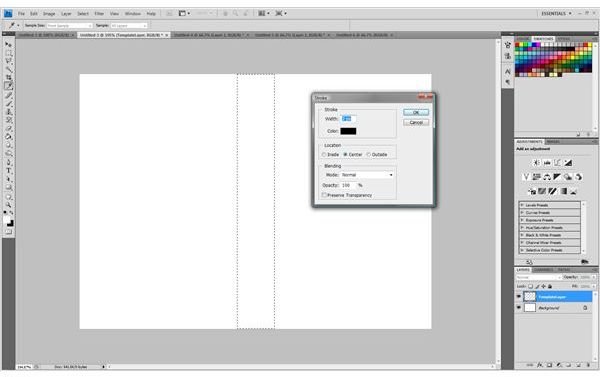Viewport: 600px width, 377px height.
Task: Click the Levels adjustment icon
Action: 547,163
